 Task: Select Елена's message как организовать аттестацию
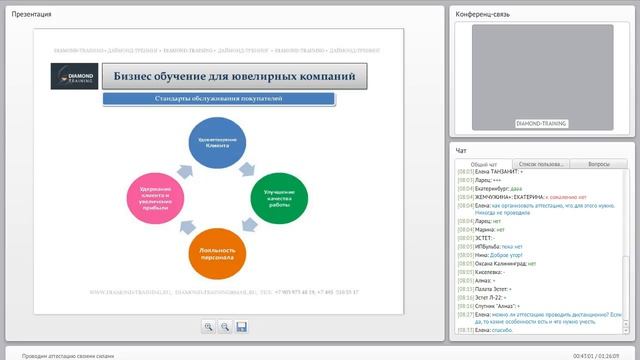click(536, 209)
